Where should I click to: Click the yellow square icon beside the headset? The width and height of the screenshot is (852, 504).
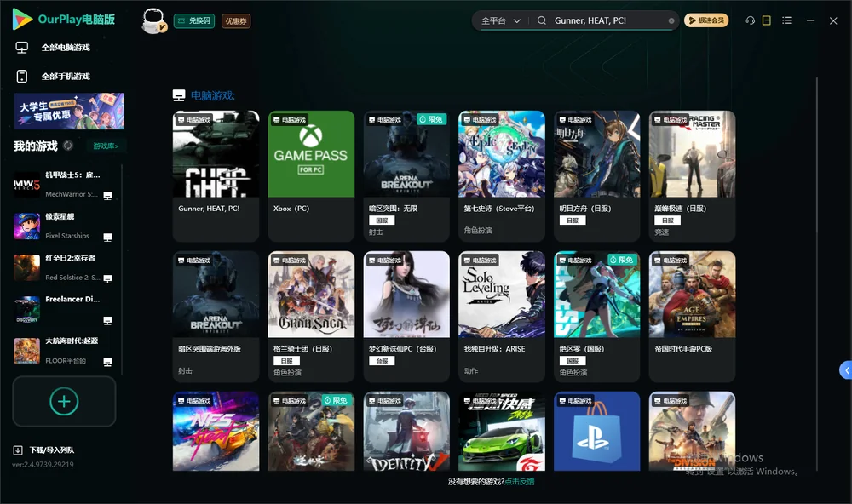click(x=767, y=20)
